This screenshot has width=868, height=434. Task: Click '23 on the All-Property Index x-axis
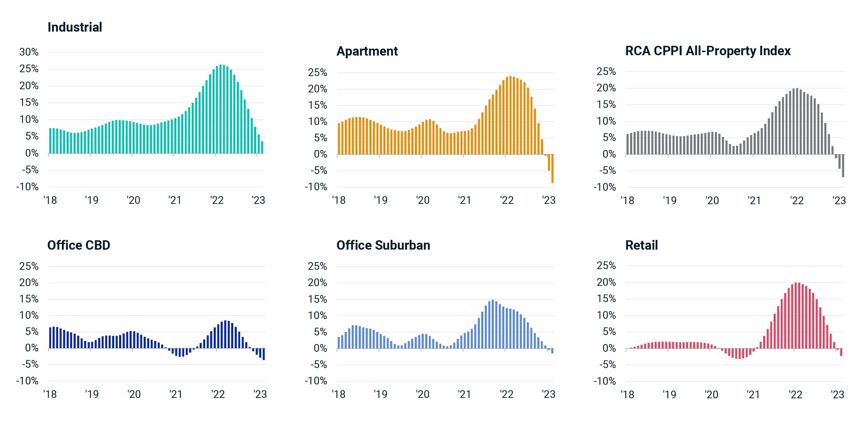coord(839,201)
